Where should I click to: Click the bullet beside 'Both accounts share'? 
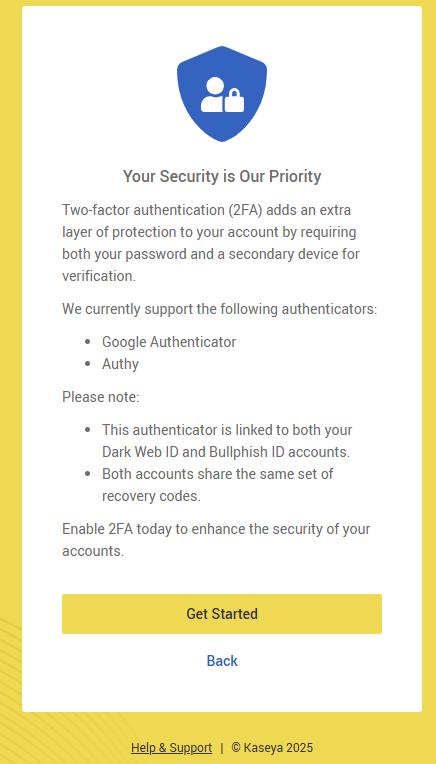coord(88,474)
